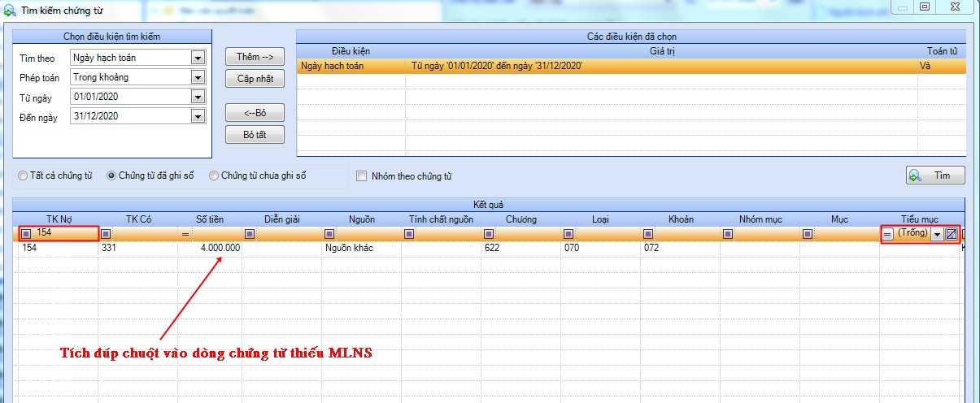Click the Nguồn column header
This screenshot has width=980, height=403.
(x=361, y=219)
